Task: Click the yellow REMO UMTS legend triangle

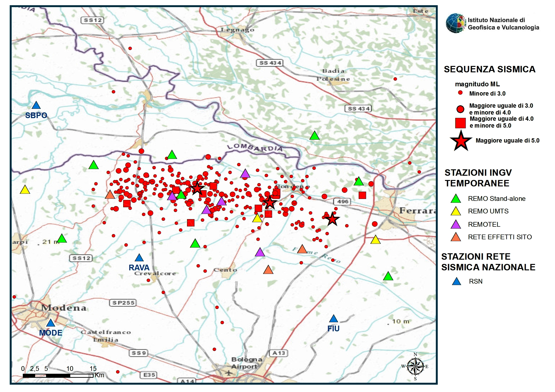Action: 456,211
